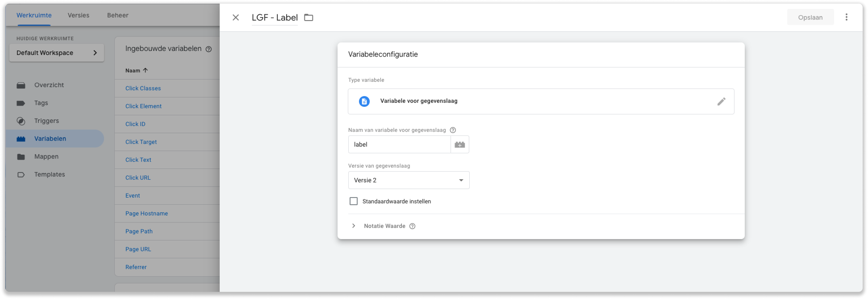Screen dimensions: 868x299
Task: Click the Versie van gegevenslaag label
Action: pos(379,166)
